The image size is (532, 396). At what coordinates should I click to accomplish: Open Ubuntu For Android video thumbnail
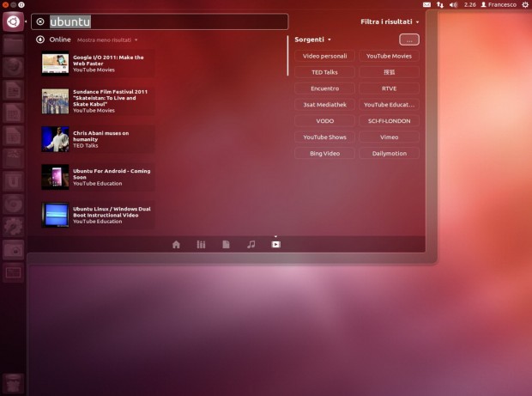tap(55, 177)
